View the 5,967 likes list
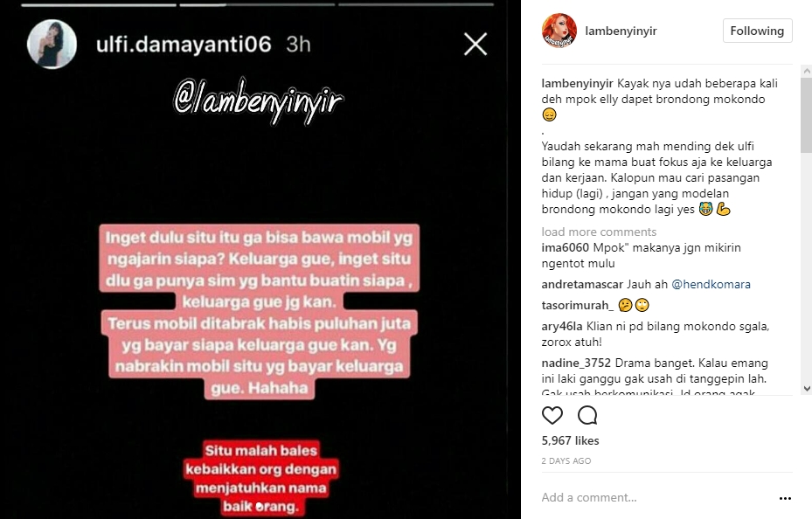This screenshot has height=519, width=812. click(x=570, y=441)
